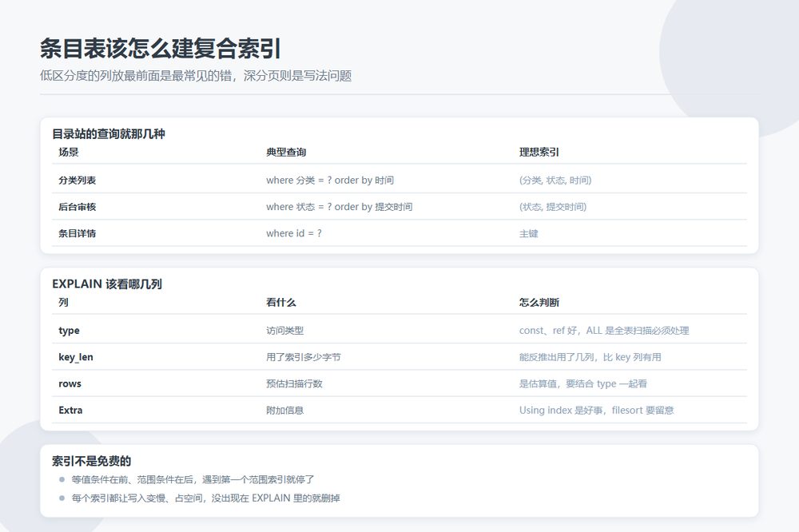Select bullet text starting with 等值条件在前

point(193,479)
